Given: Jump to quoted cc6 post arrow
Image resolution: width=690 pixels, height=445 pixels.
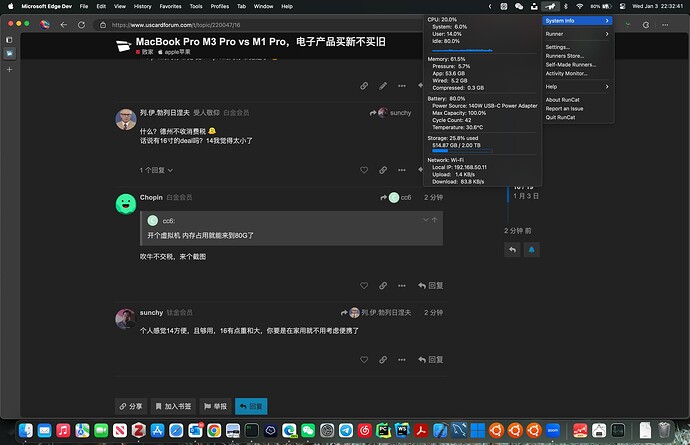Looking at the screenshot, I should (x=435, y=220).
